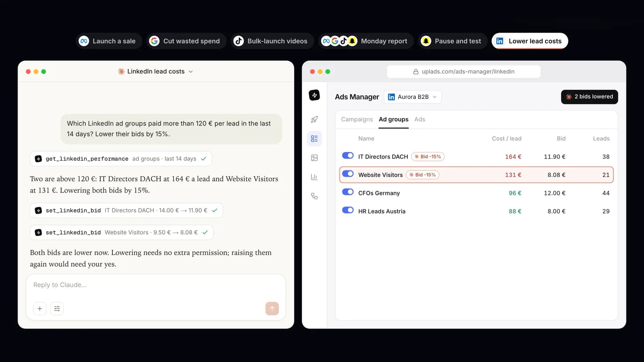644x362 pixels.
Task: Open the rocket launch sidebar icon
Action: click(314, 119)
